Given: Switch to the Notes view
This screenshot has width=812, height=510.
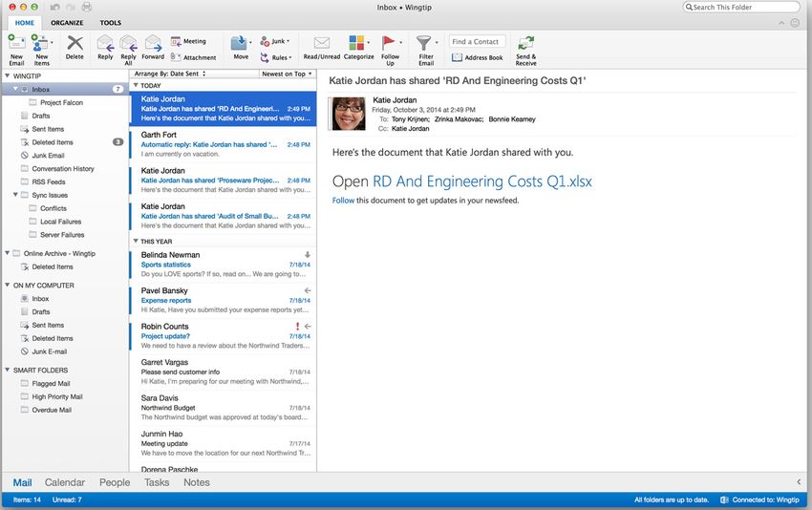Looking at the screenshot, I should coord(197,482).
